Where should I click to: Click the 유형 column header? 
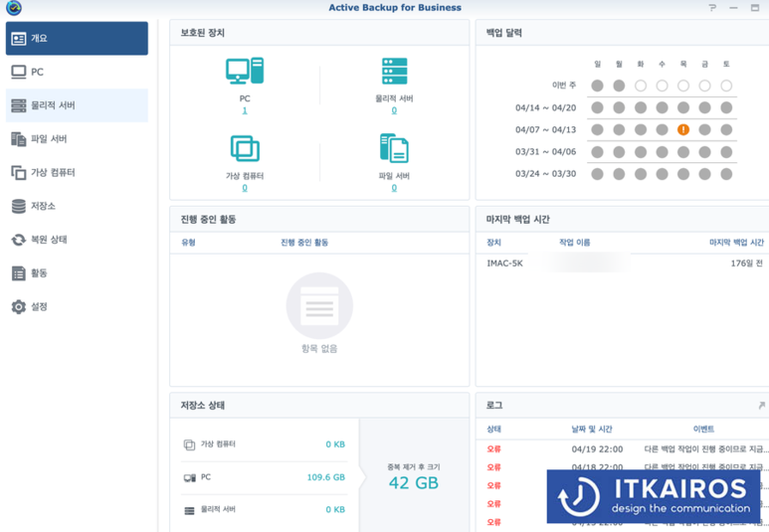(188, 243)
